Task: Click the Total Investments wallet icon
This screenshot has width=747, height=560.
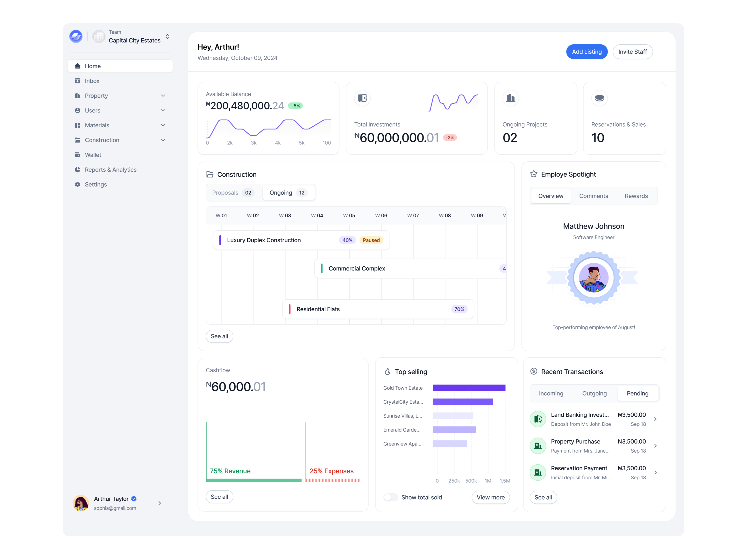Action: [x=362, y=98]
